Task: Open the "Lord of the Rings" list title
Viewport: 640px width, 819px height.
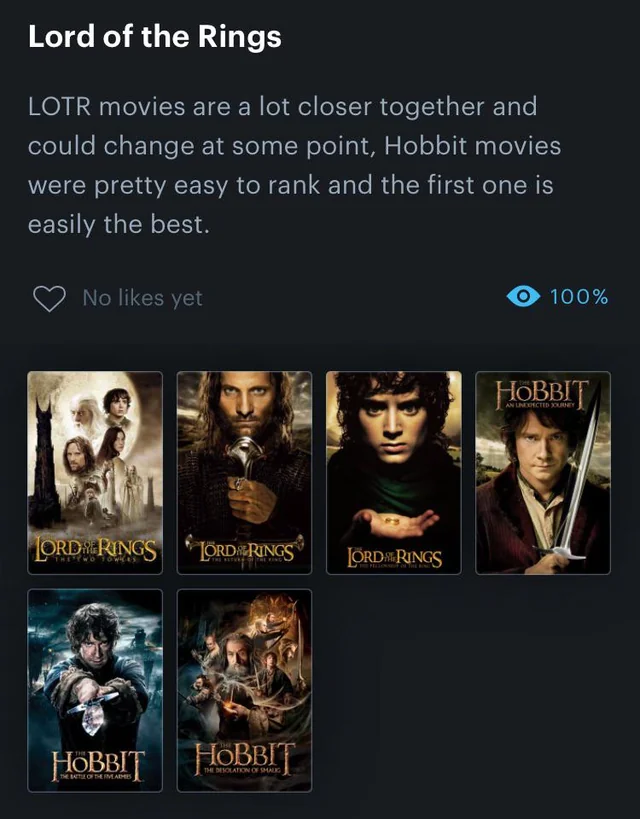Action: pyautogui.click(x=155, y=37)
